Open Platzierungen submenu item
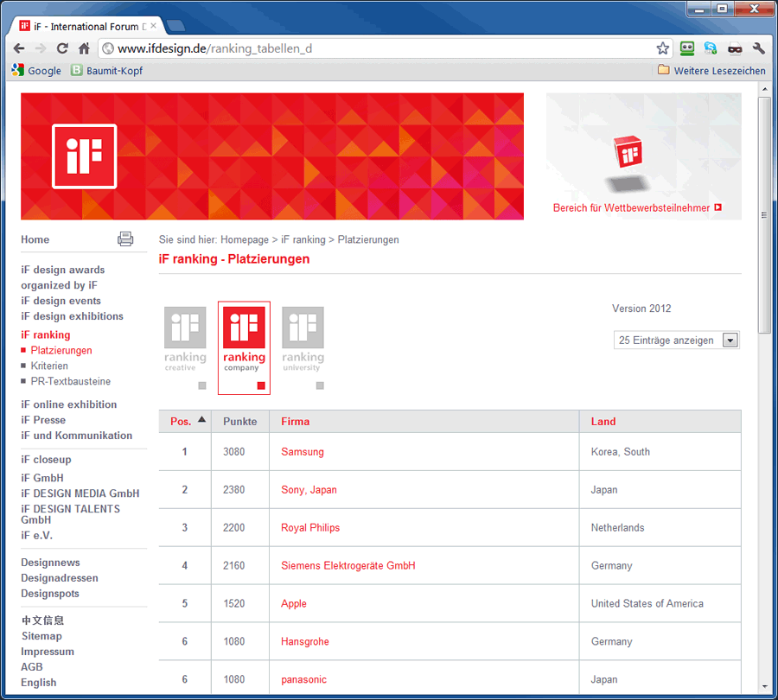778x700 pixels. tap(61, 350)
